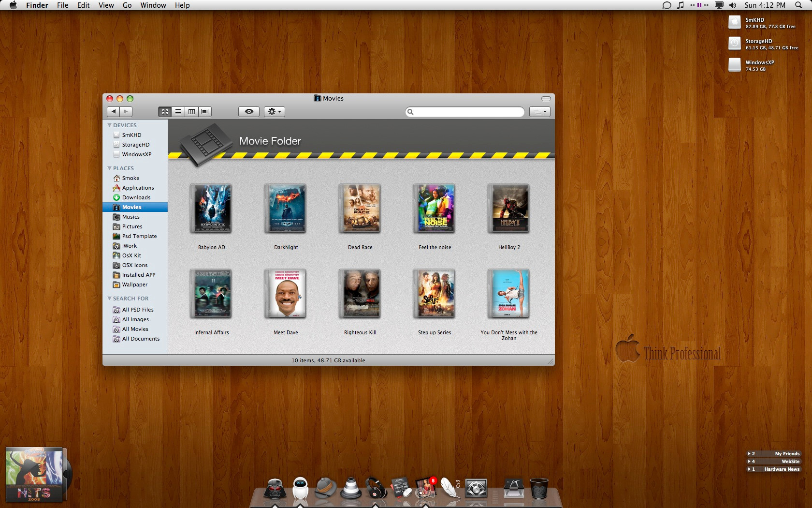Select the Dead Race movie cover
The width and height of the screenshot is (812, 508).
point(360,209)
